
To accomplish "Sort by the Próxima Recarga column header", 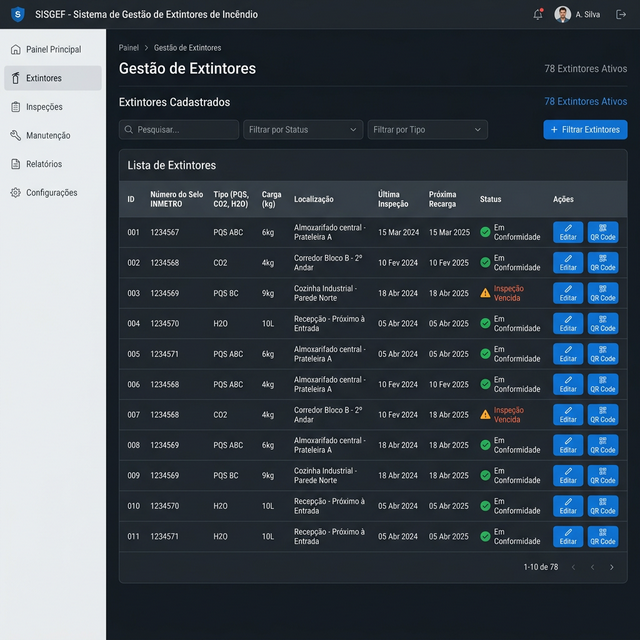I will point(443,199).
